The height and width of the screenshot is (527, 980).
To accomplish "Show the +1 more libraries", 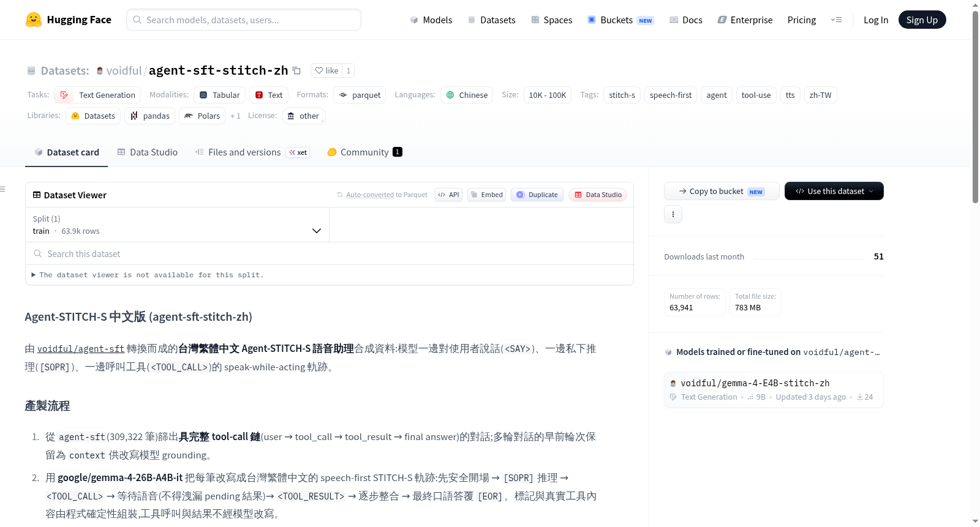I will pyautogui.click(x=235, y=116).
